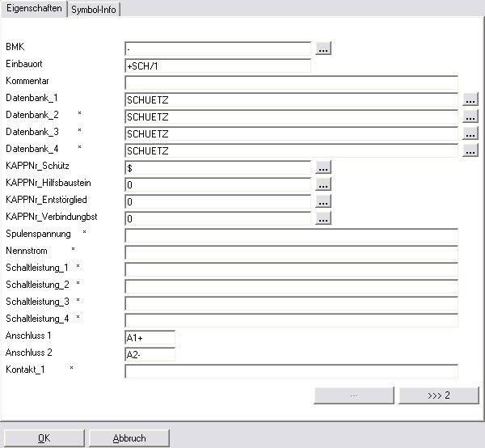This screenshot has height=448, width=485.
Task: Click the Spulenspannung input field
Action: (291, 236)
